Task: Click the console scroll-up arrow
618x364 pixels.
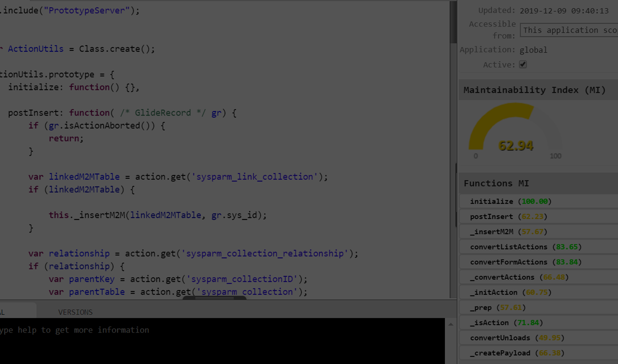Action: click(x=451, y=324)
